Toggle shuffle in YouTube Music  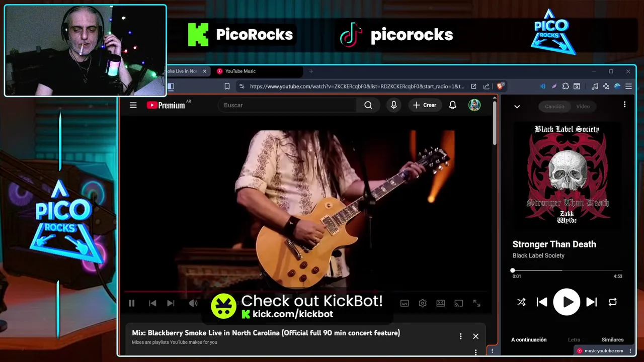point(521,302)
